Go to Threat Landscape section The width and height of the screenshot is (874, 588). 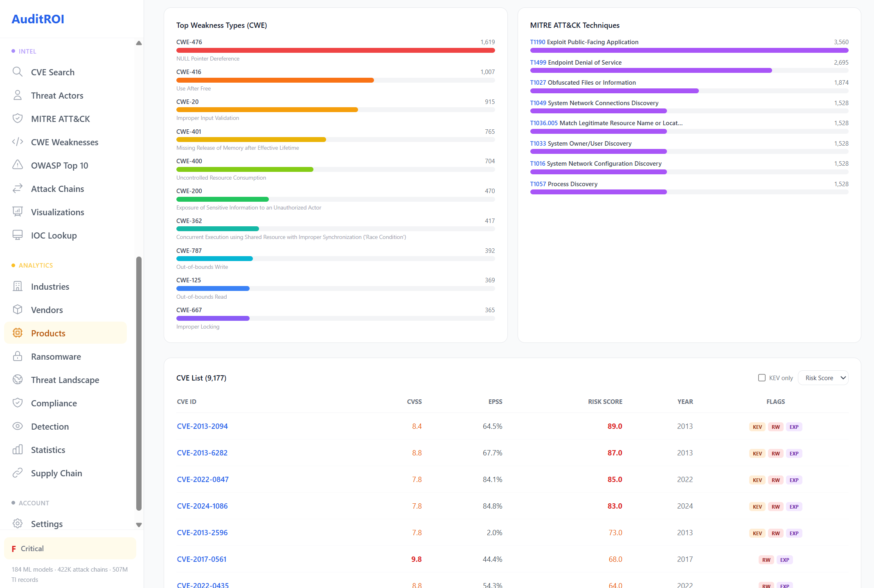point(65,380)
